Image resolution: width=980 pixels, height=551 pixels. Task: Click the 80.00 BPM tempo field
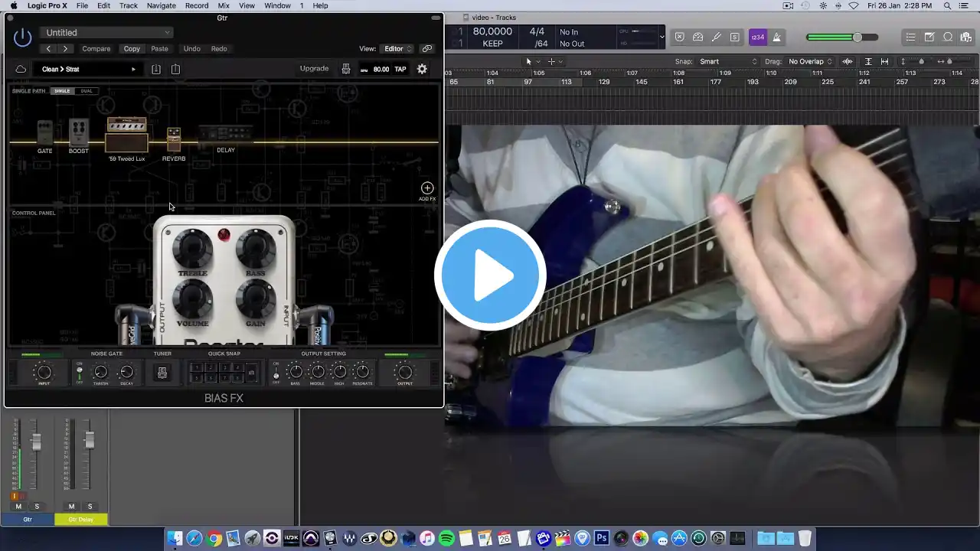point(381,69)
